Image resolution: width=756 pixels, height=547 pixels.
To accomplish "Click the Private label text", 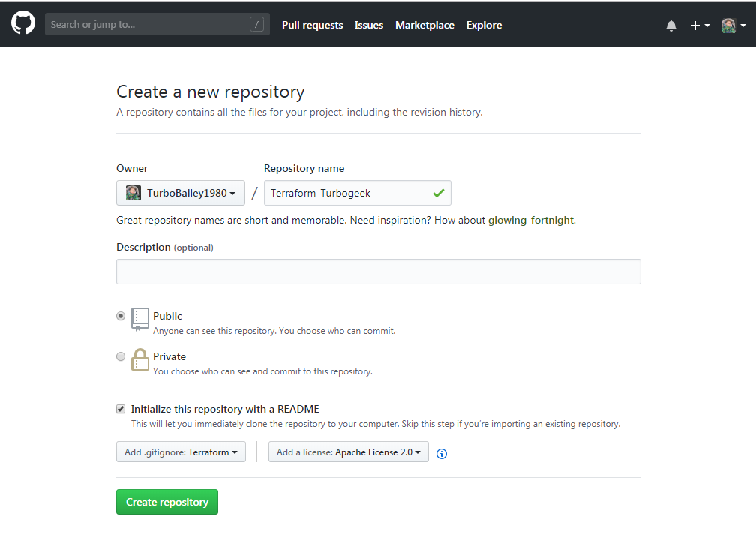I will pyautogui.click(x=169, y=356).
